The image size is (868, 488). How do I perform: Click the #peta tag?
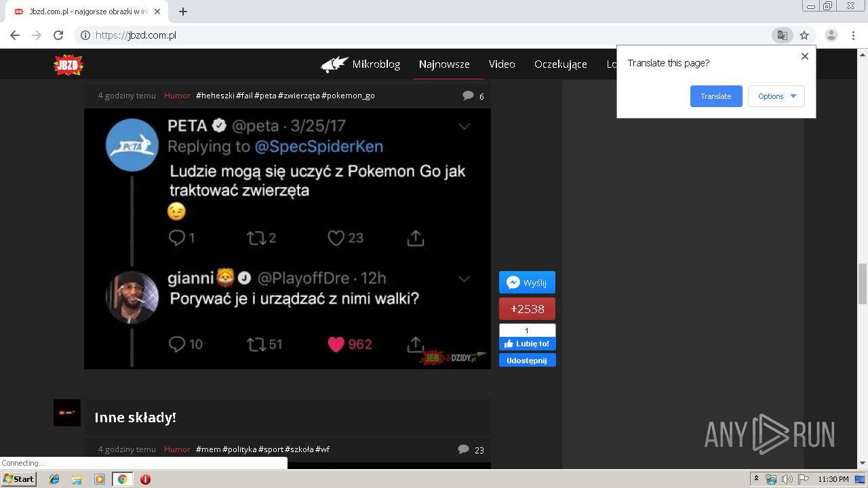[265, 96]
